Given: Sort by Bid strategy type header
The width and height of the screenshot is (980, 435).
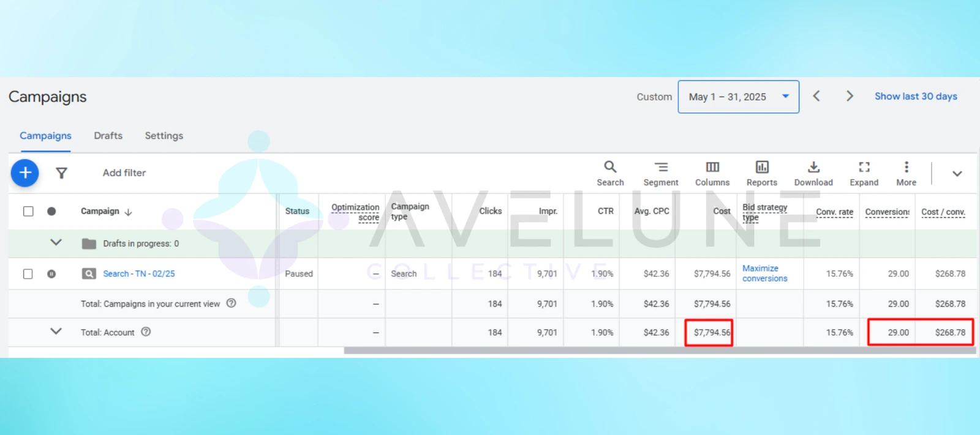Looking at the screenshot, I should click(764, 212).
